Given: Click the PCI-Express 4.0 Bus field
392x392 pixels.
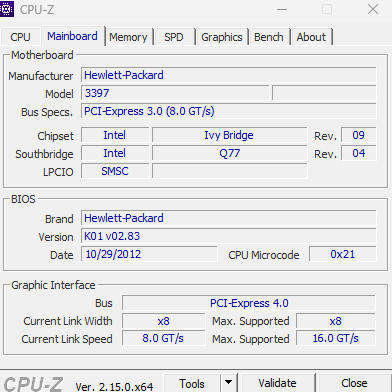Looking at the screenshot, I should click(249, 303).
